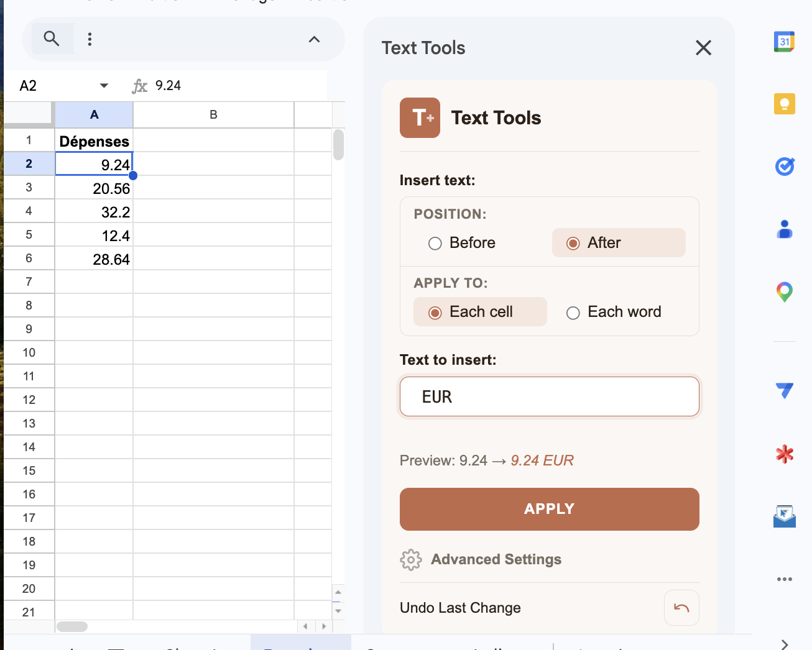
Task: Click the search magnifying glass icon
Action: (52, 38)
